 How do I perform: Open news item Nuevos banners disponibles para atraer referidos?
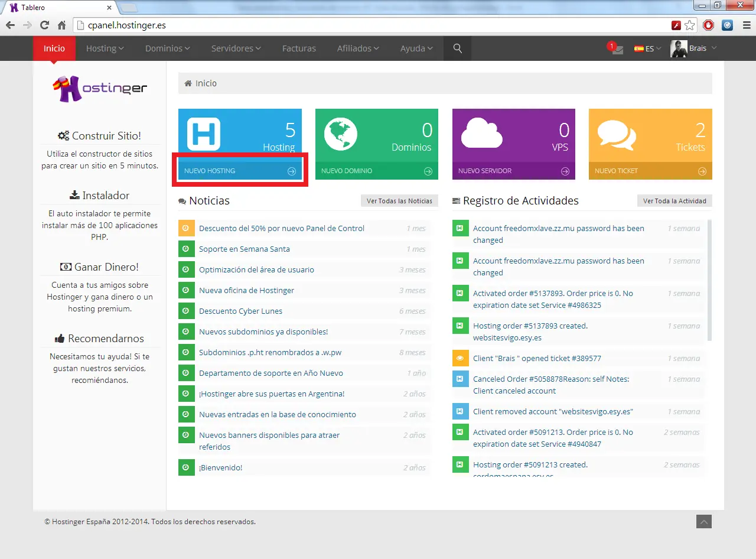(x=269, y=441)
